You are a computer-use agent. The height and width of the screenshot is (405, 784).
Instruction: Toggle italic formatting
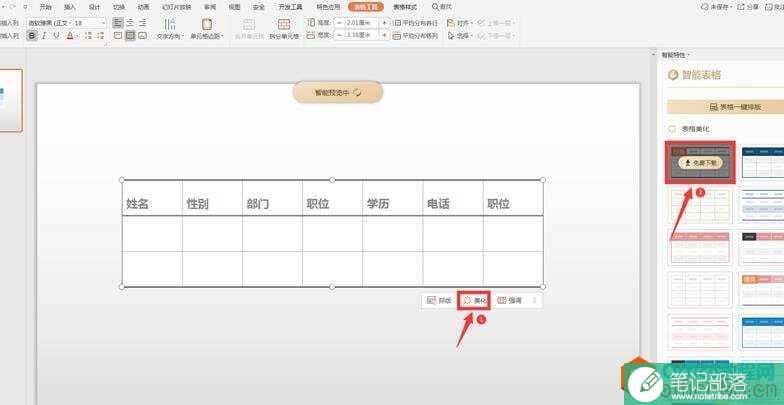(x=44, y=36)
